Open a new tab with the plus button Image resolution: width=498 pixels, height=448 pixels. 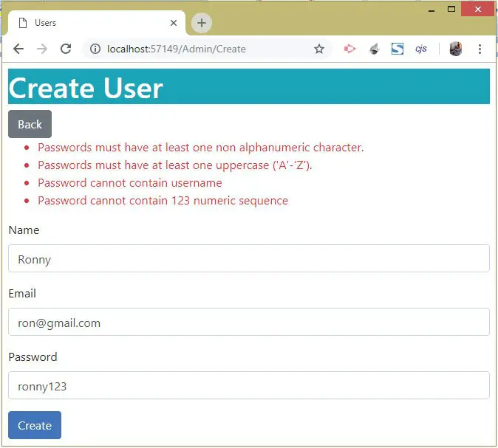click(201, 23)
